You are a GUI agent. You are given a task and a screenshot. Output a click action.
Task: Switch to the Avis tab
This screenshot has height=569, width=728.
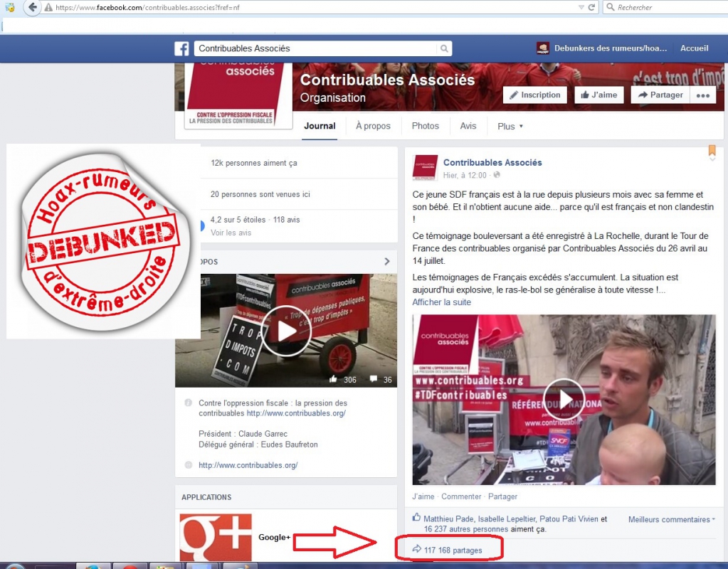468,126
